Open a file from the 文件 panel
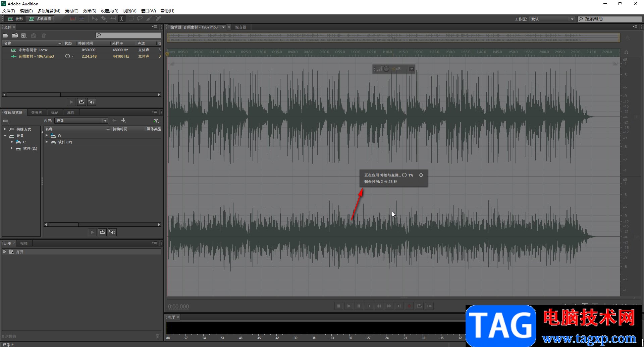644x347 pixels. click(x=5, y=36)
